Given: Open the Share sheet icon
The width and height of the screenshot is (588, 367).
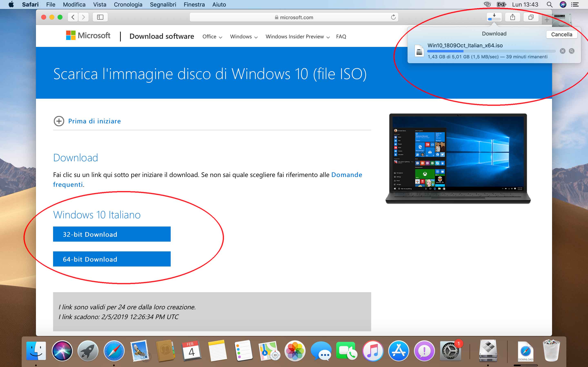Looking at the screenshot, I should (x=512, y=17).
